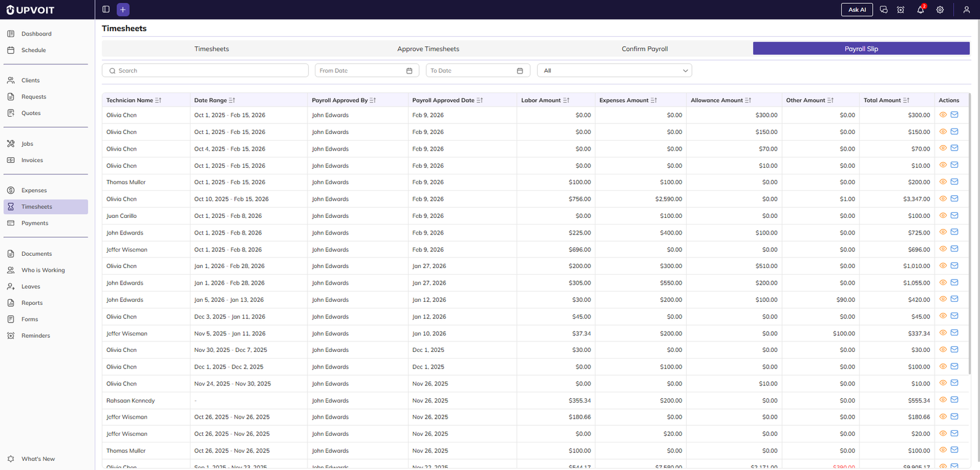Screen dimensions: 980x470
Task: Open the Who is Working page
Action: [46, 270]
